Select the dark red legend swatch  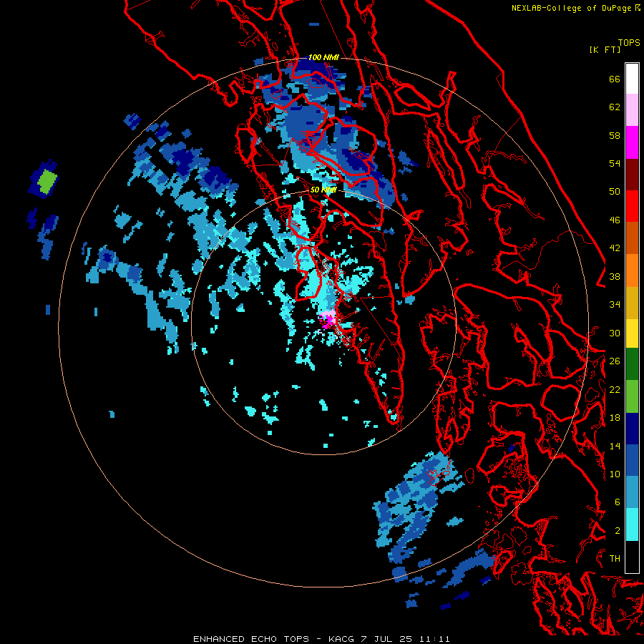[x=632, y=175]
